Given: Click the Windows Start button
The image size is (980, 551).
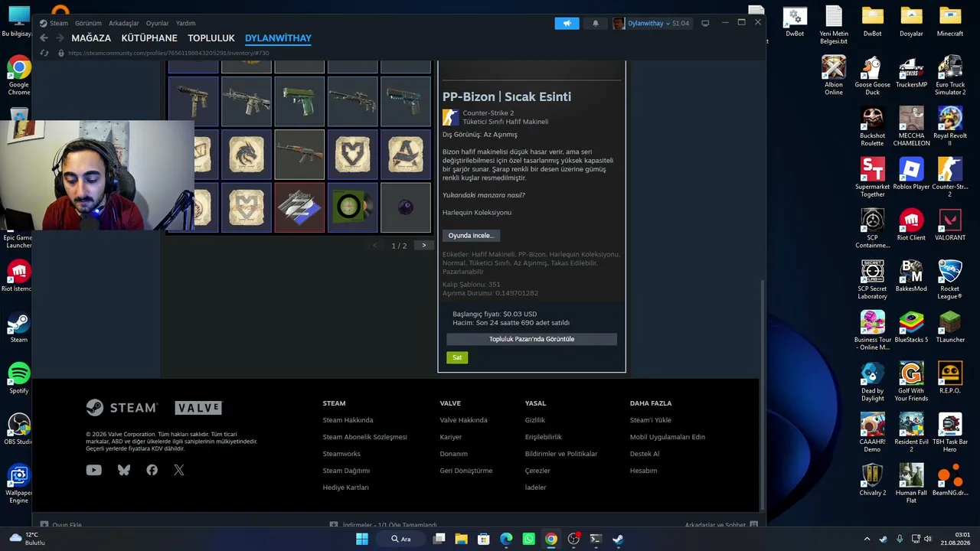Looking at the screenshot, I should point(361,539).
